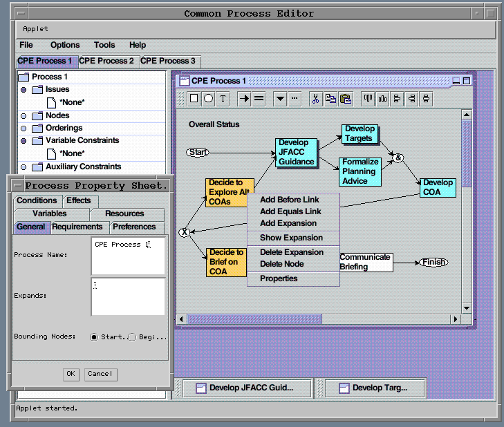
Task: Click the copy icon in toolbar
Action: (330, 99)
